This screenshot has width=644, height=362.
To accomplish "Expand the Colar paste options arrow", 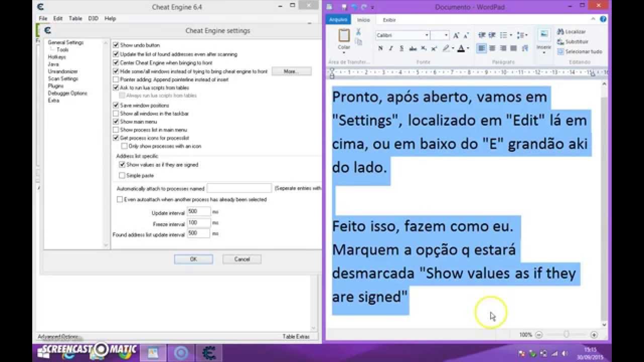I will (344, 53).
